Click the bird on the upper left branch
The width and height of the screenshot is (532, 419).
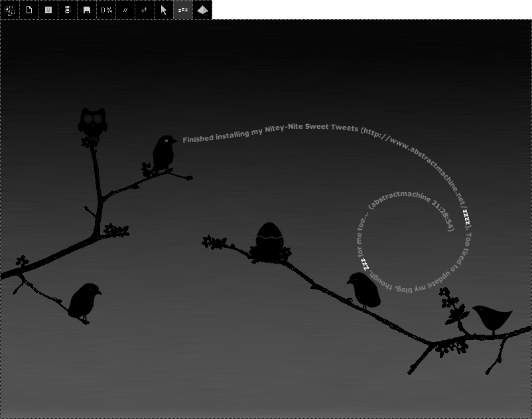(x=164, y=151)
